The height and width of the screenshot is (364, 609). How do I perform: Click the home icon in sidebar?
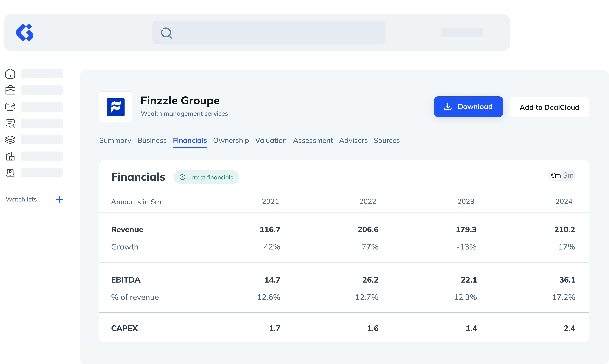tap(10, 74)
